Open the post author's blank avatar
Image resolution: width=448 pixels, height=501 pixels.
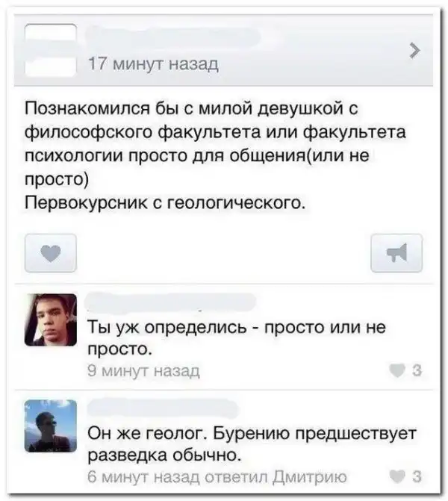click(51, 50)
